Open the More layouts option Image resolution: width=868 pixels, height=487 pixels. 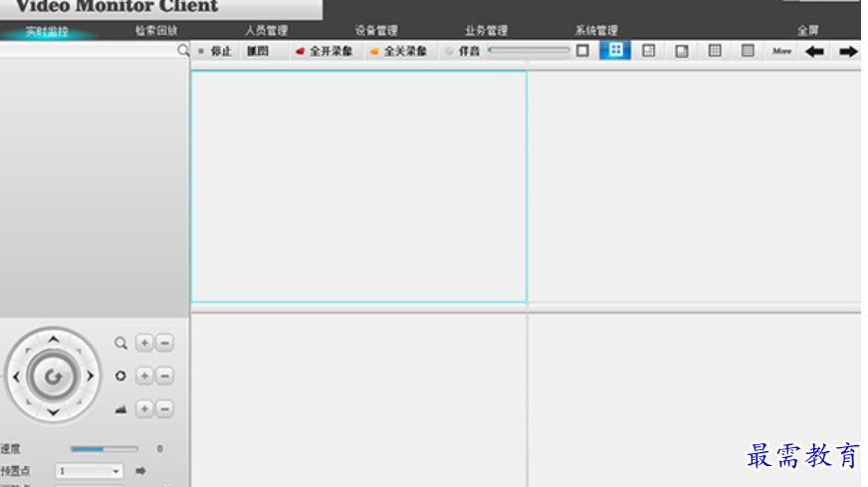coord(781,51)
